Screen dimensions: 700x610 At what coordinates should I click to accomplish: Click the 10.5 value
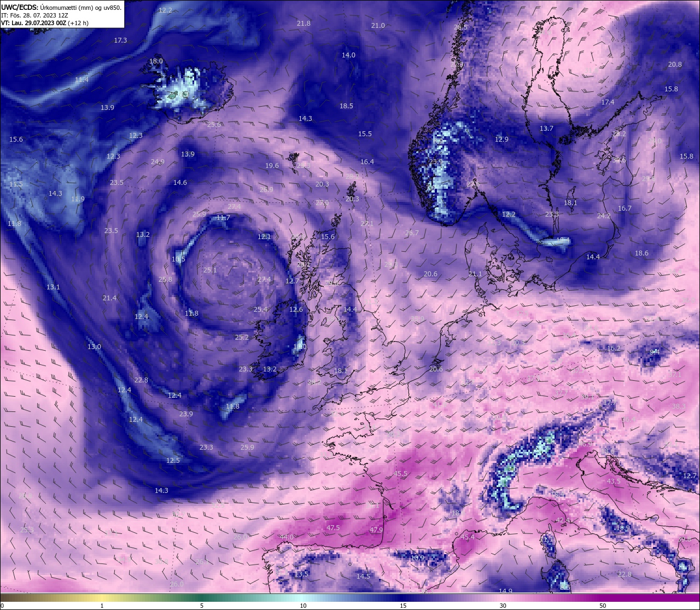coord(179,259)
